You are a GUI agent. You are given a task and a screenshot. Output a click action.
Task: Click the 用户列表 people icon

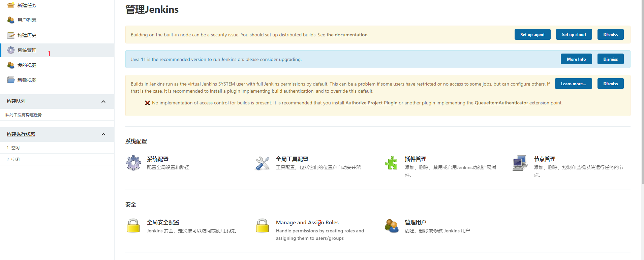(x=11, y=20)
